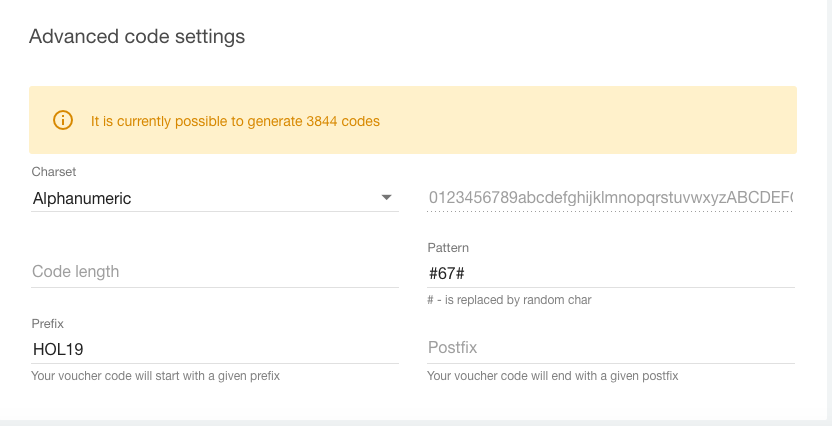Click the Charset field label

click(x=54, y=172)
